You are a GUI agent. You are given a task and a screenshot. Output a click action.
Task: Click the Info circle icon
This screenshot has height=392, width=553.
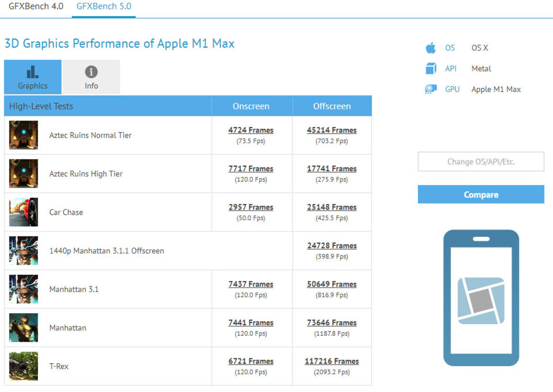click(91, 72)
